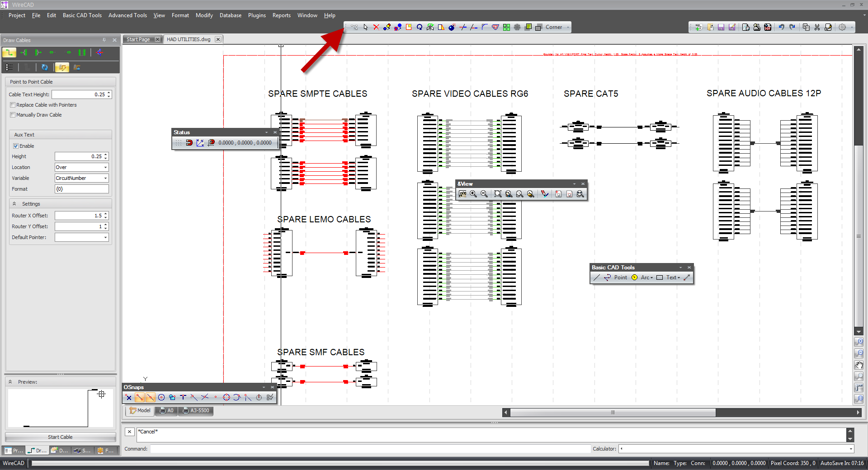
Task: Click the Start Cable button
Action: pos(60,437)
